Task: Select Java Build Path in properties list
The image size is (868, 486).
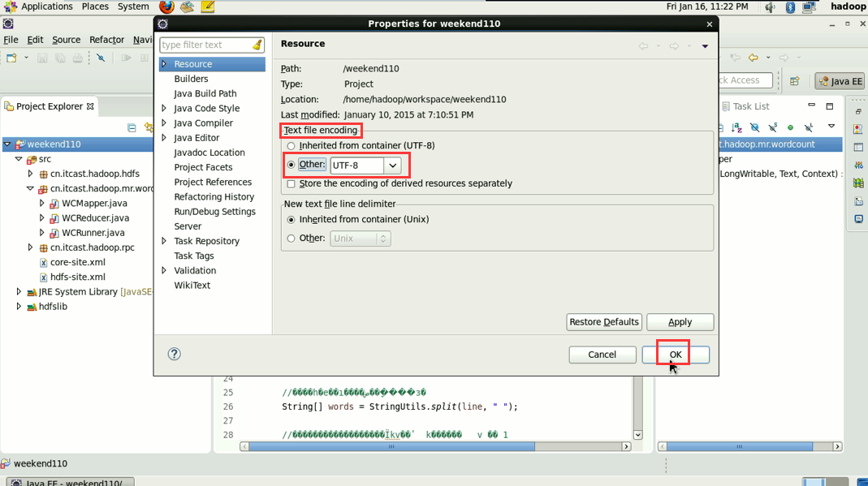Action: (205, 93)
